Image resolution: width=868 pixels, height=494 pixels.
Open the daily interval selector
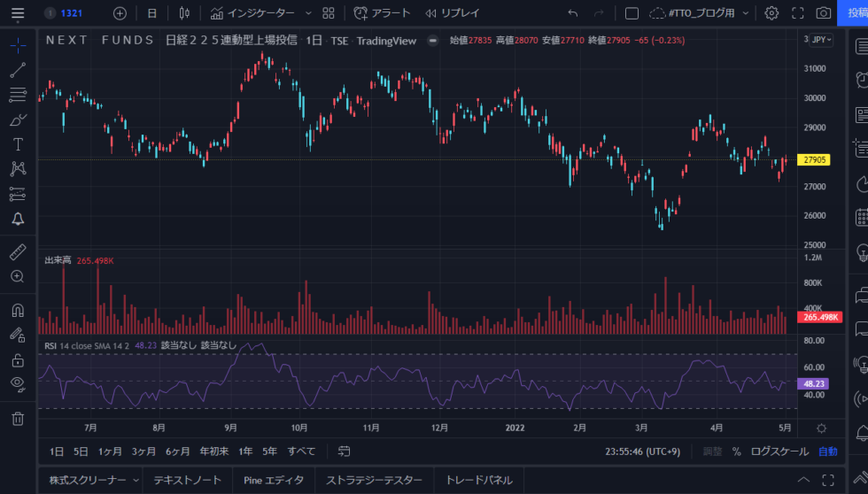coord(151,13)
